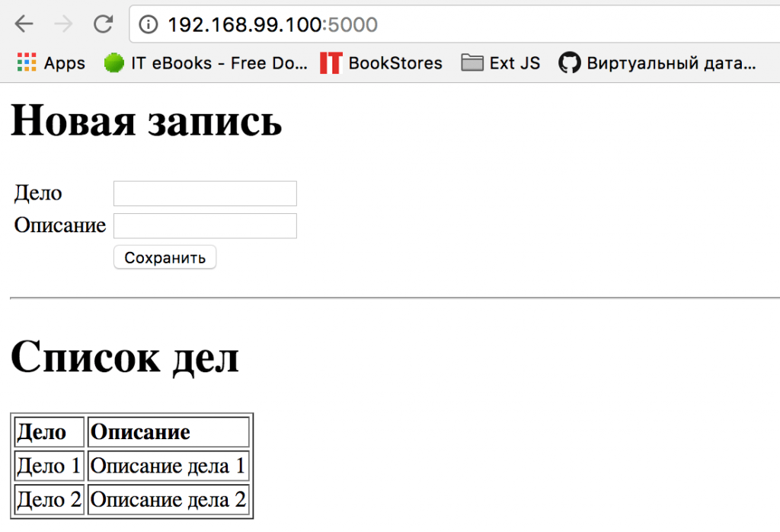Select the Описание дела 2 cell
The image size is (780, 532).
(x=168, y=499)
